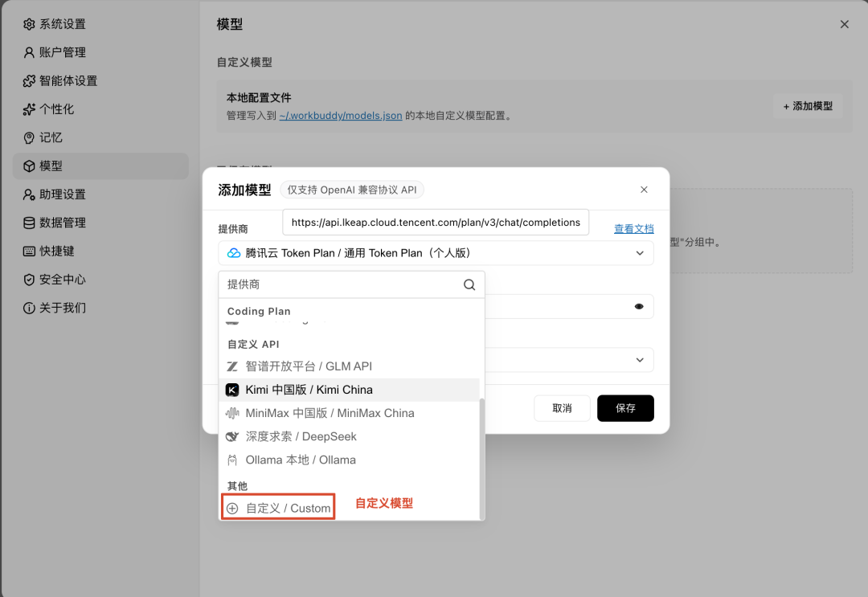The height and width of the screenshot is (597, 868).
Task: Click the provider list scrollbar
Action: coord(481,459)
